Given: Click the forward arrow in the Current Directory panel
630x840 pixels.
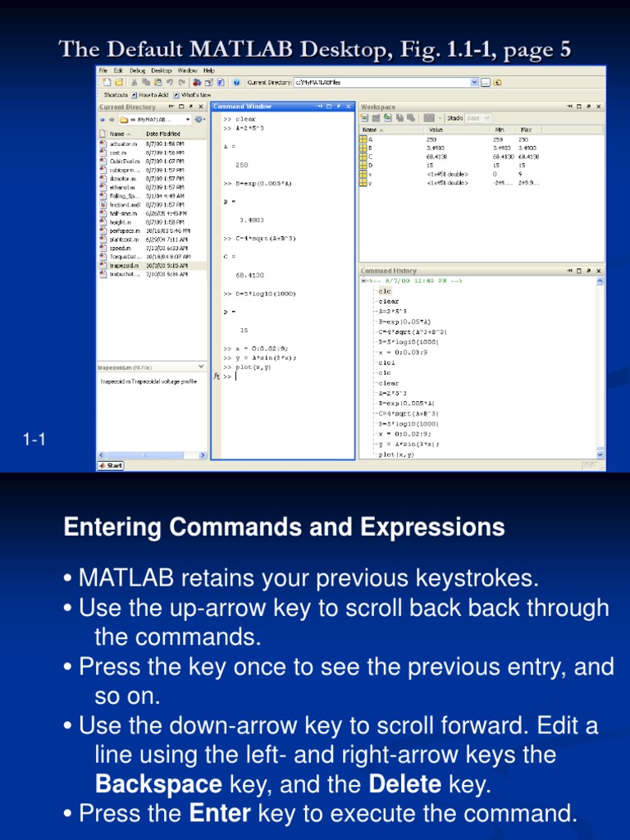Looking at the screenshot, I should pos(112,120).
